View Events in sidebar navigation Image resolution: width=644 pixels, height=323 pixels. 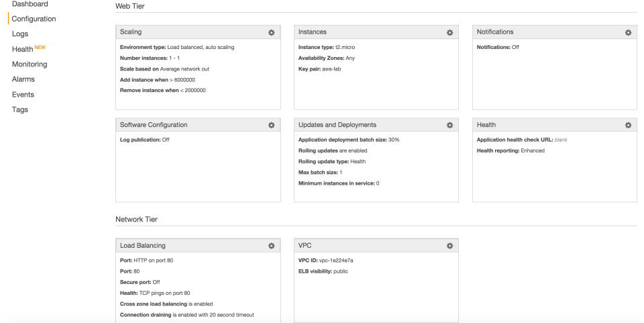click(x=23, y=95)
